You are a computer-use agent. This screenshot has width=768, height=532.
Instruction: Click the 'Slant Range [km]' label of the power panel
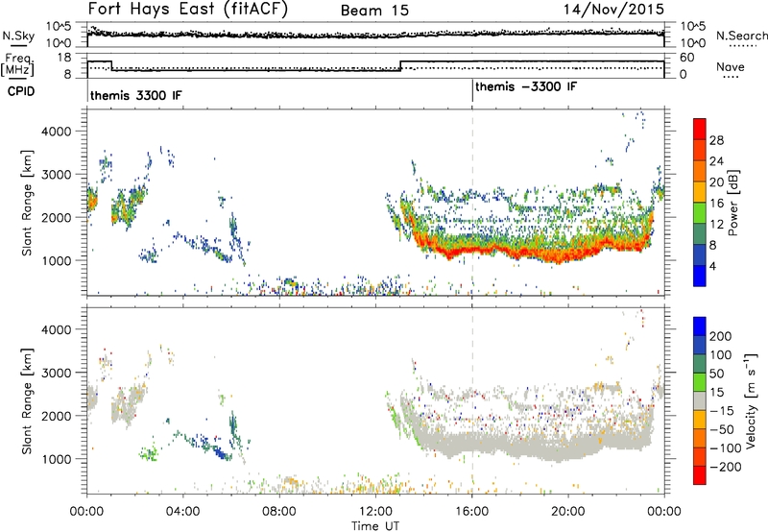pyautogui.click(x=27, y=203)
